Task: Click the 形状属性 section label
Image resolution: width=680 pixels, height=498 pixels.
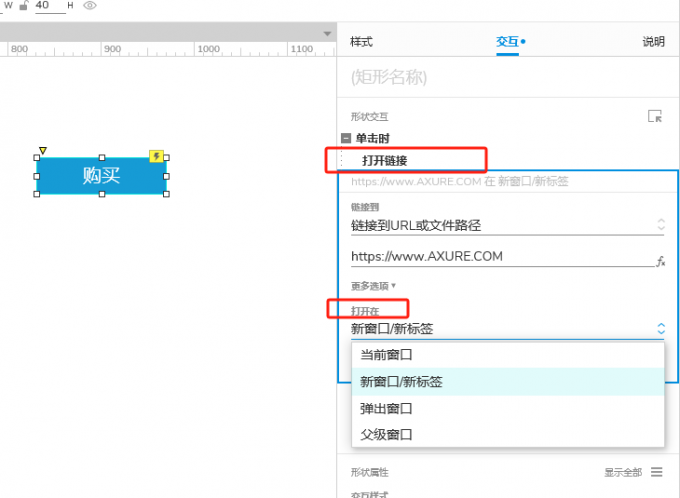Action: 369,472
